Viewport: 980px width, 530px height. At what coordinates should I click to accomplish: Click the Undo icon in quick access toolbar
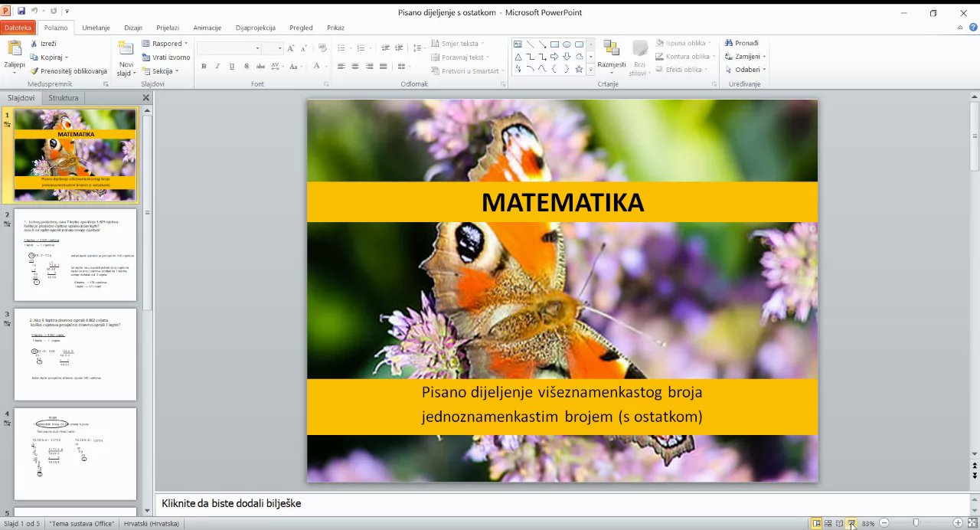pos(35,11)
